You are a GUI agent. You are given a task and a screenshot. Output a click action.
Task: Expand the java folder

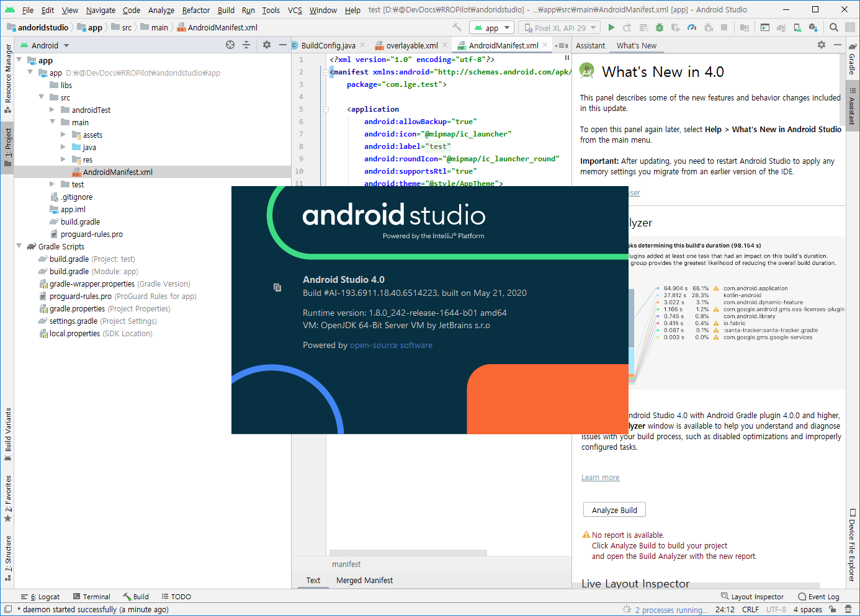pyautogui.click(x=64, y=147)
